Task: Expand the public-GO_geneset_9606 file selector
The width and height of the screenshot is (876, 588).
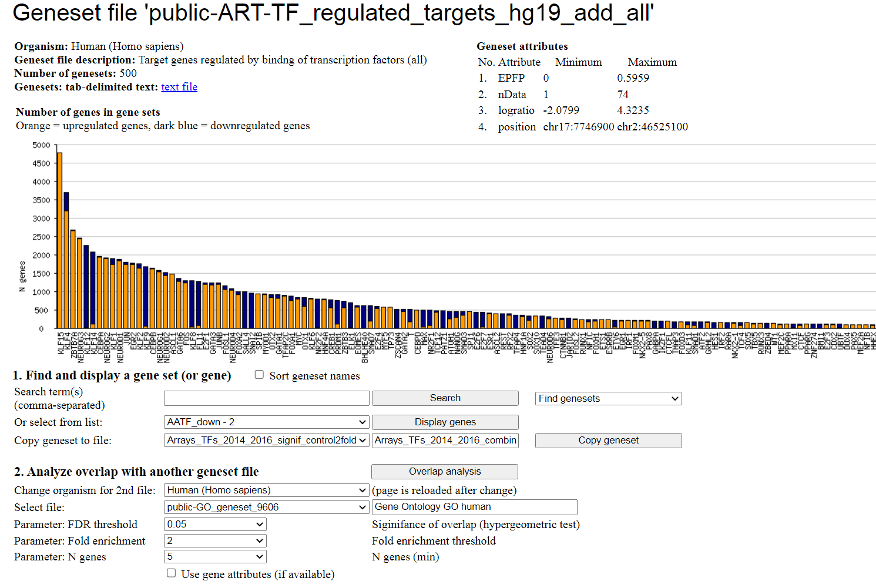Action: (x=266, y=508)
